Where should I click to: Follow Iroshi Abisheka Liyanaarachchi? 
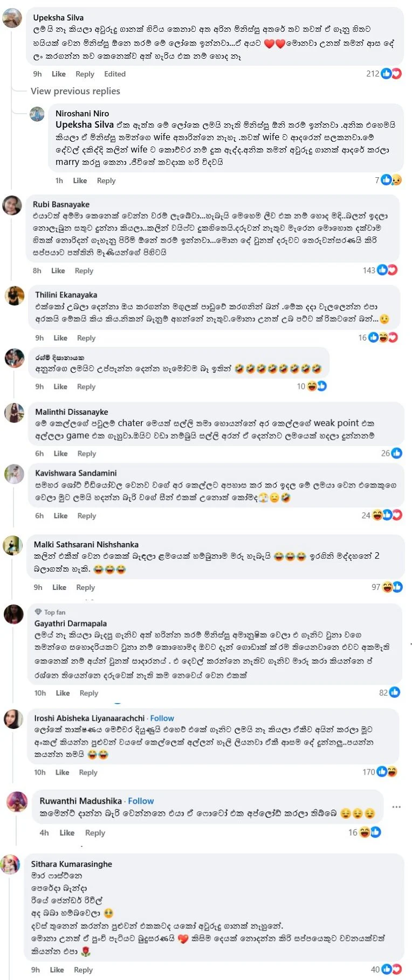point(162,718)
